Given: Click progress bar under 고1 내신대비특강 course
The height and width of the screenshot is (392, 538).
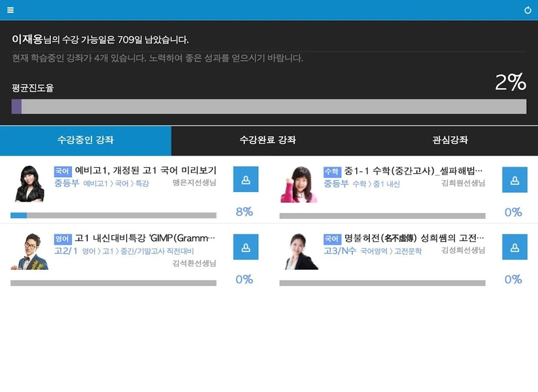Looking at the screenshot, I should point(113,283).
